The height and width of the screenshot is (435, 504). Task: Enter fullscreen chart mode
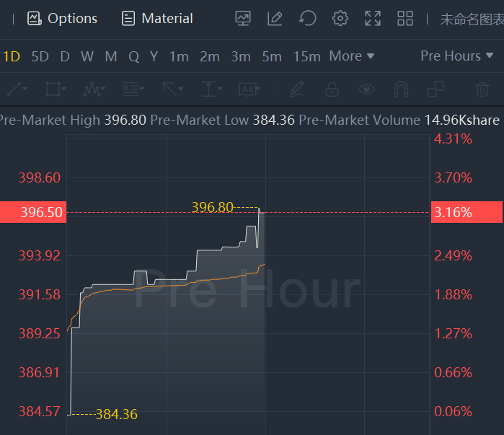(x=373, y=19)
